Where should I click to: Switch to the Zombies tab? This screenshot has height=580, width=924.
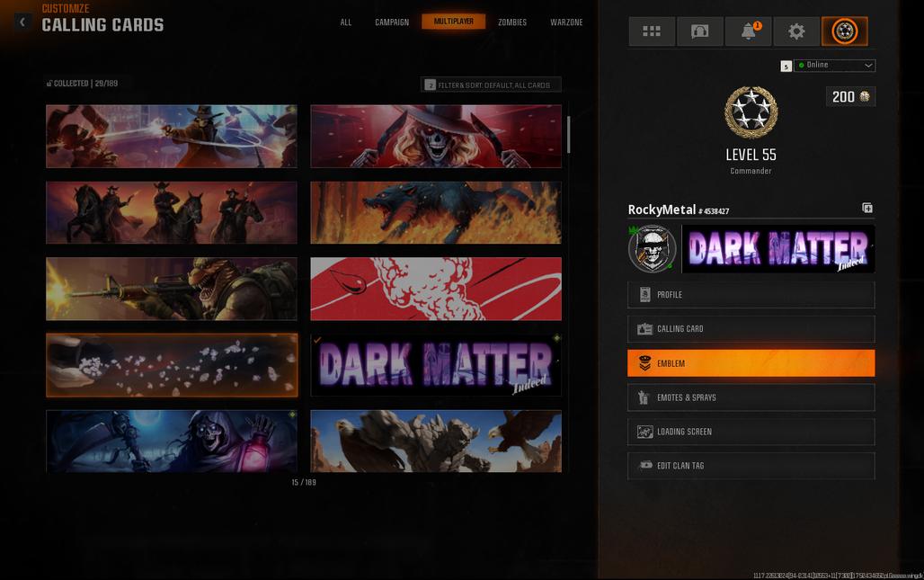[x=512, y=22]
